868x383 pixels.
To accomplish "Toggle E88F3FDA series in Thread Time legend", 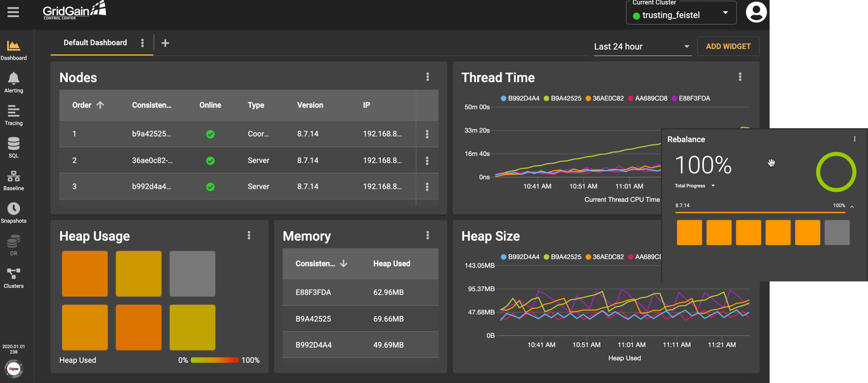I will click(691, 98).
